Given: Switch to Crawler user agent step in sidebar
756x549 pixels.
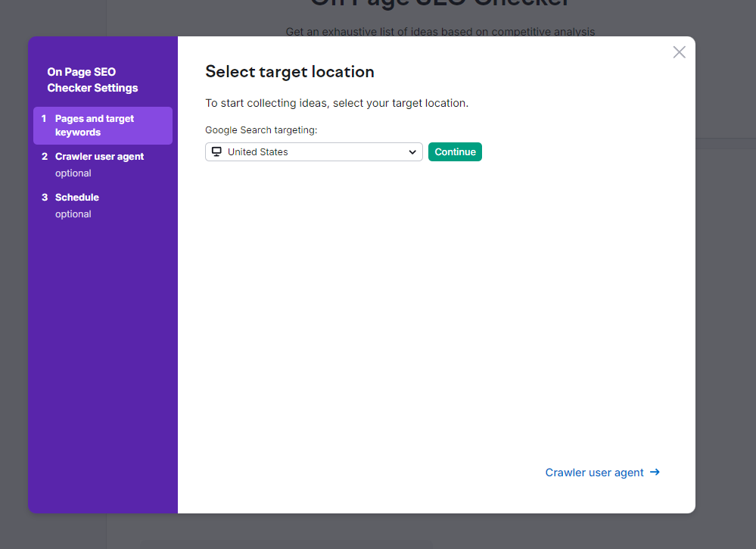Looking at the screenshot, I should pyautogui.click(x=99, y=157).
